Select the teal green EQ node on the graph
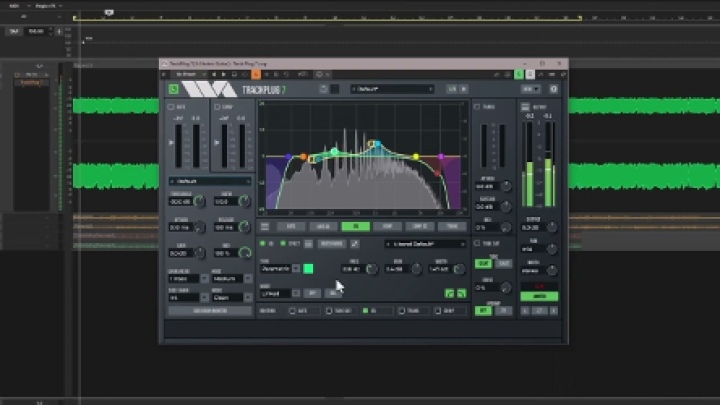Image resolution: width=720 pixels, height=405 pixels. [334, 151]
